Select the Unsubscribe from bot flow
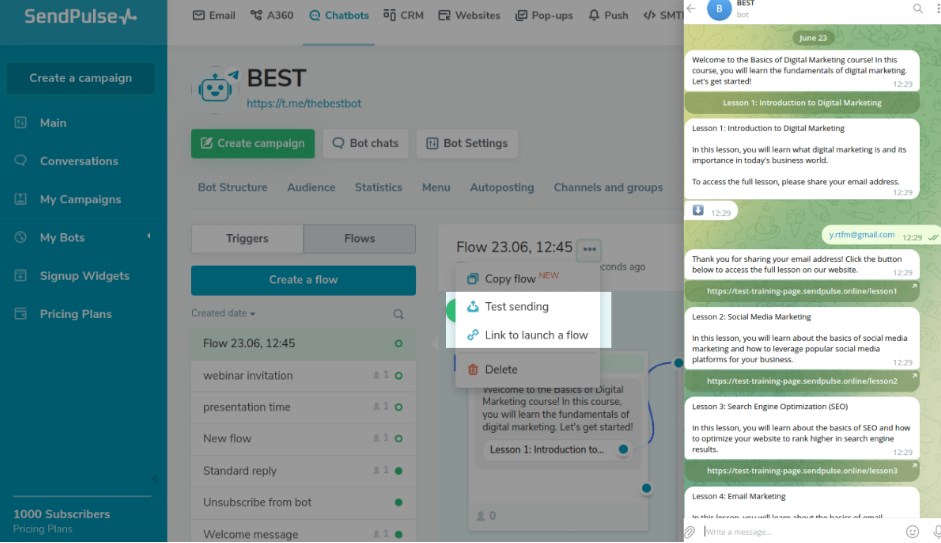The image size is (941, 543). (x=303, y=502)
